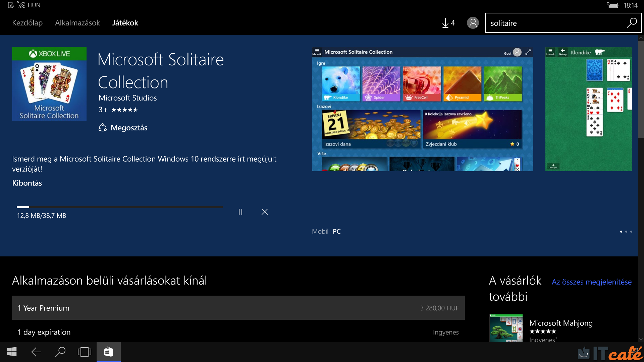Click the search magnifier button
644x362 pixels.
tap(632, 23)
